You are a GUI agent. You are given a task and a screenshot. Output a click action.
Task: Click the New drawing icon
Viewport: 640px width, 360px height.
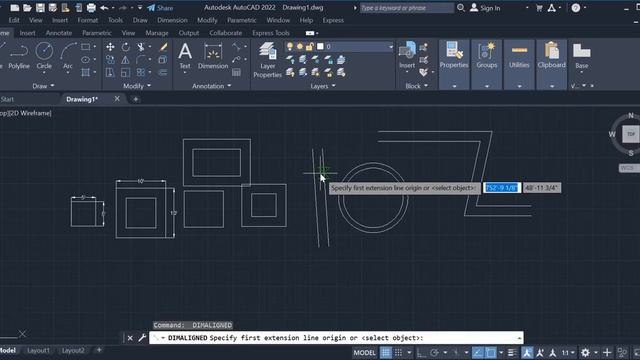point(15,8)
